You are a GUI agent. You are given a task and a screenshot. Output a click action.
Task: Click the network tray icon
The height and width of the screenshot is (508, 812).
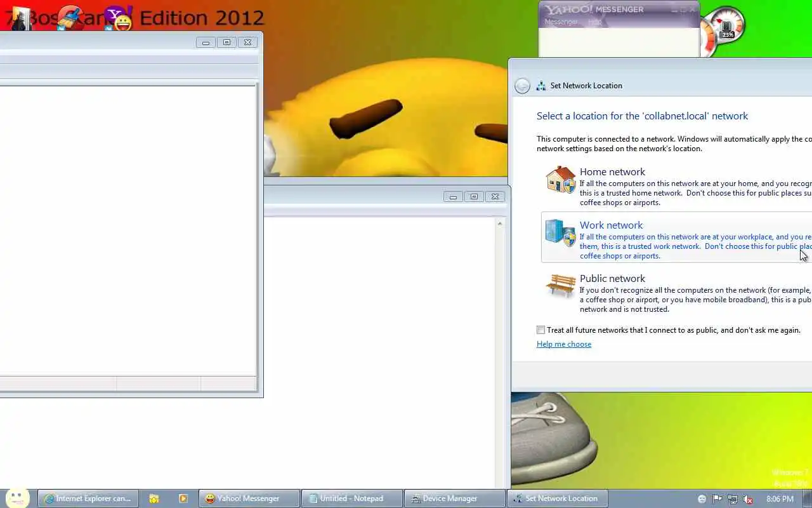[x=733, y=499]
